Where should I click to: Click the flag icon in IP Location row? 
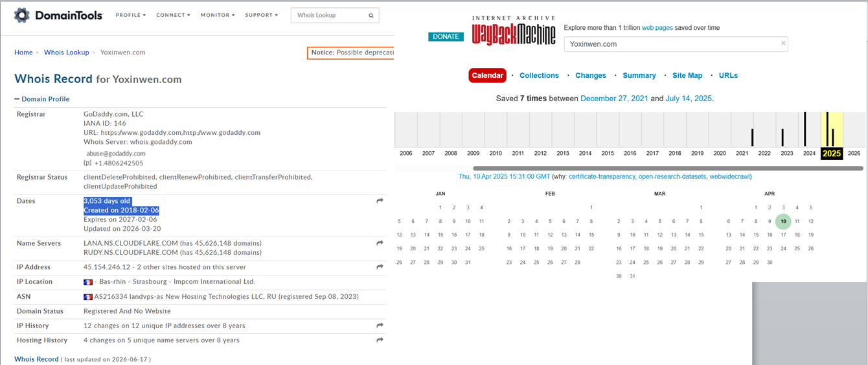[88, 282]
